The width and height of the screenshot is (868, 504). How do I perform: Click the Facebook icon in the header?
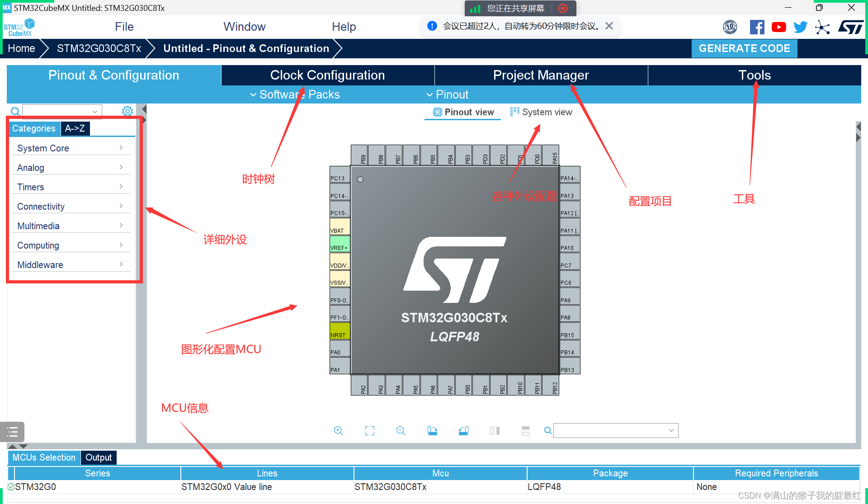point(757,27)
